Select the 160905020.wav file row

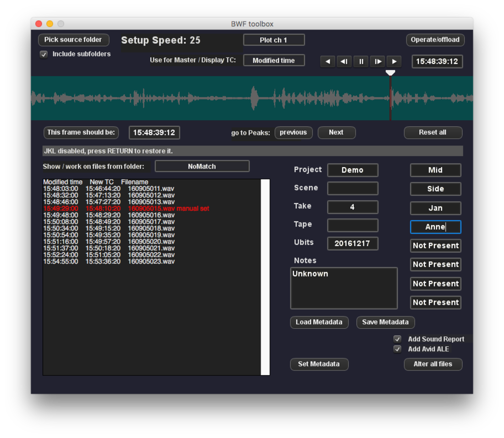109,242
